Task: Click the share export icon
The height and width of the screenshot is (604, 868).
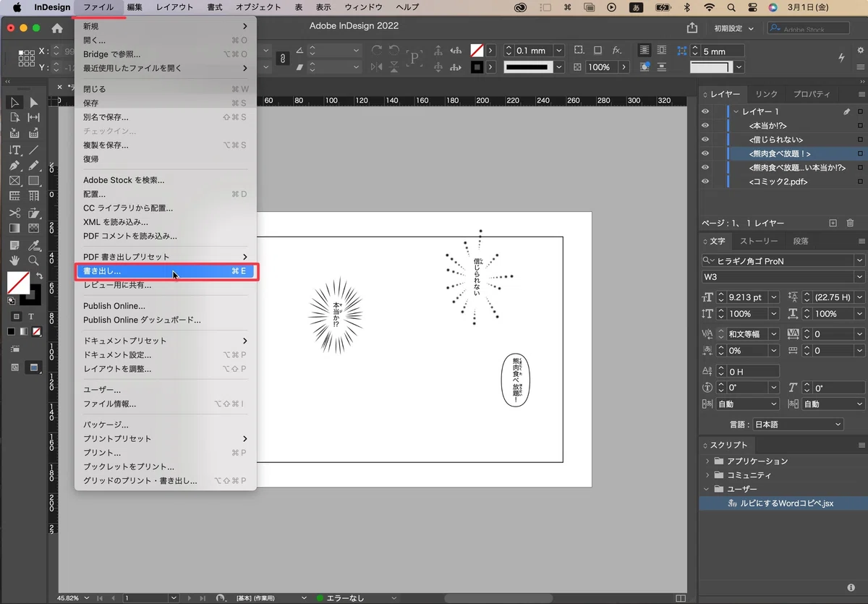Action: [692, 27]
